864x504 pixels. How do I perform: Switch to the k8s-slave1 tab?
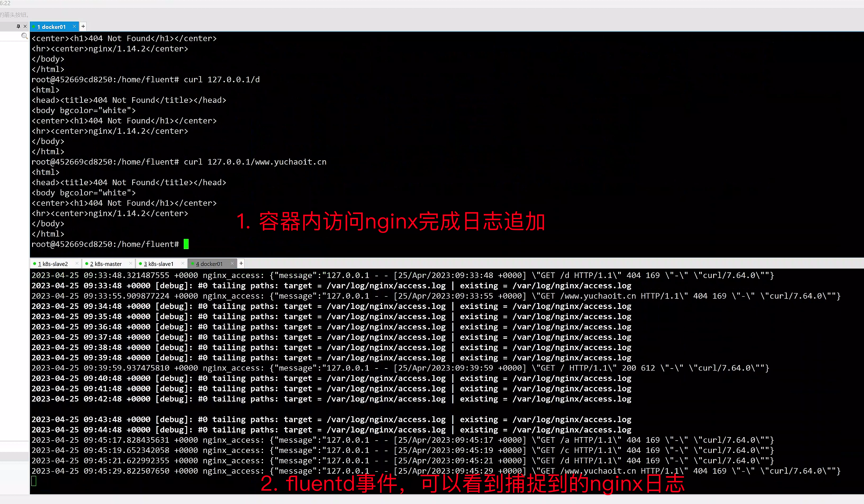[x=158, y=264]
